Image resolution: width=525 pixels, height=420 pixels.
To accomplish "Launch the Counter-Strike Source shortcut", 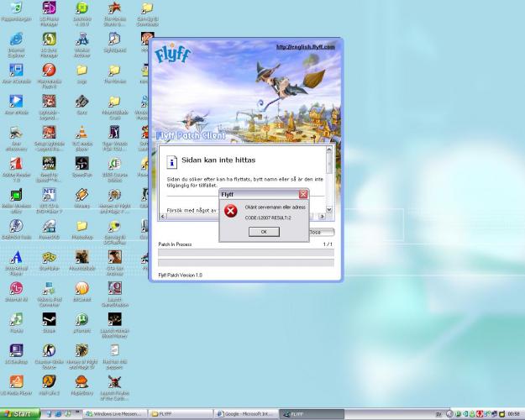I will click(x=49, y=350).
